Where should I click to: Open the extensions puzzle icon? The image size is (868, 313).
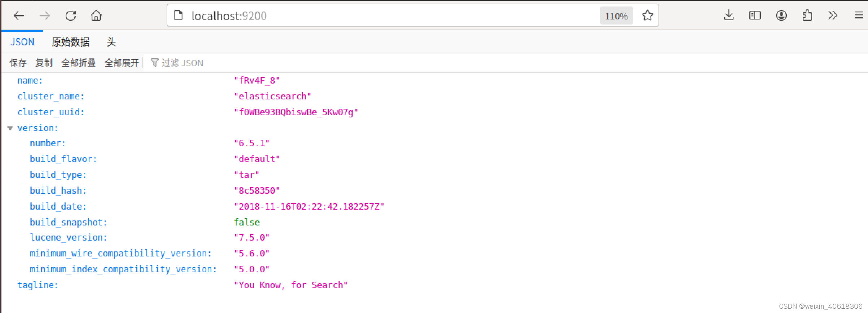[807, 15]
